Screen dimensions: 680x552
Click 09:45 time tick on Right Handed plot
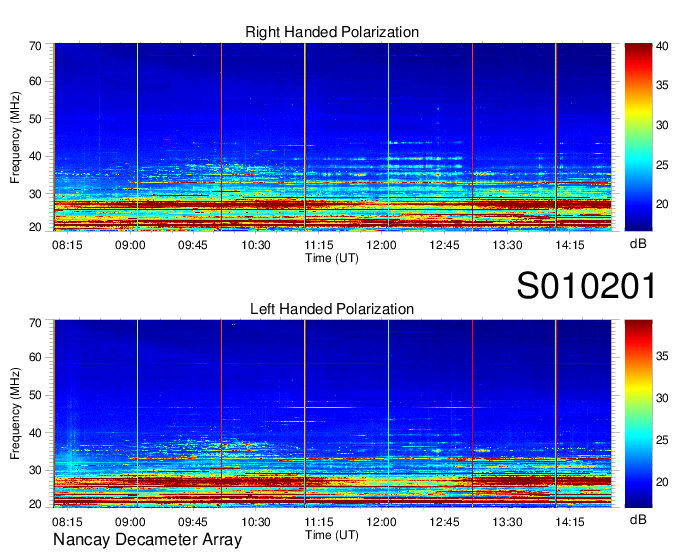pos(193,245)
